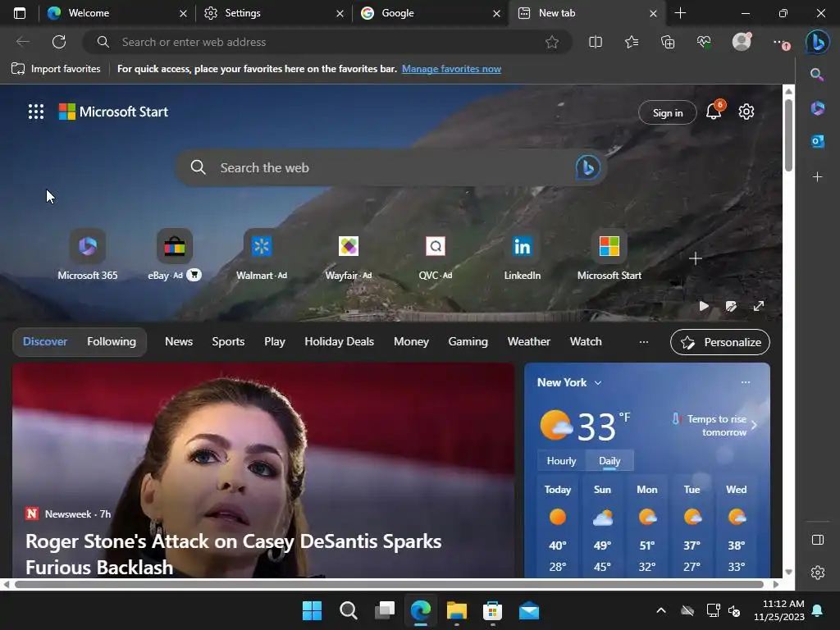Select the Following feed tab

click(112, 342)
